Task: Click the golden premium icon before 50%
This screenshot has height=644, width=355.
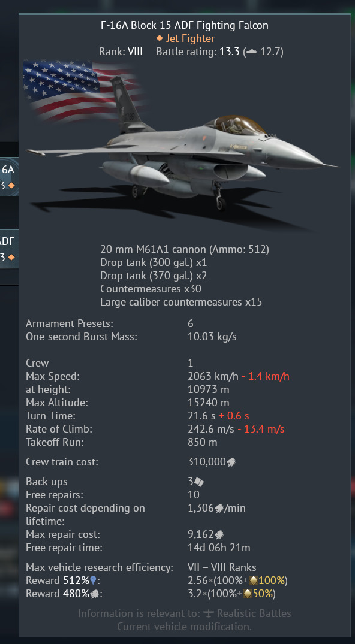Action: 248,594
